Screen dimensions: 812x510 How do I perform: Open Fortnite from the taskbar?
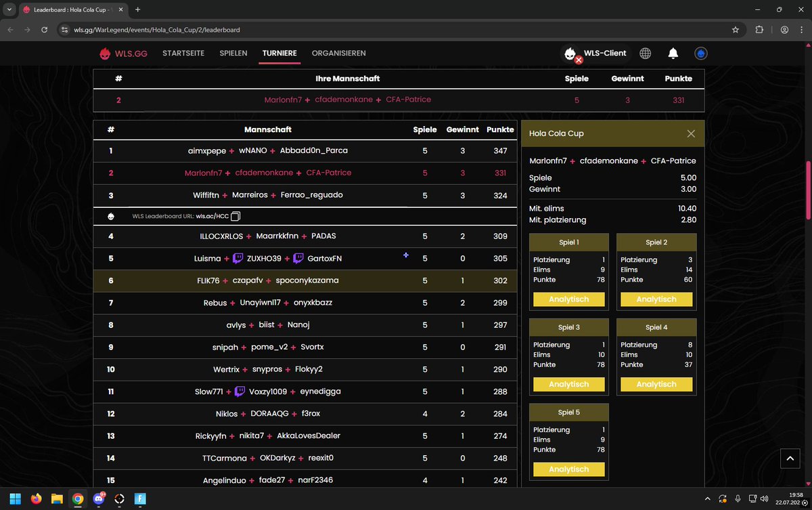click(141, 499)
